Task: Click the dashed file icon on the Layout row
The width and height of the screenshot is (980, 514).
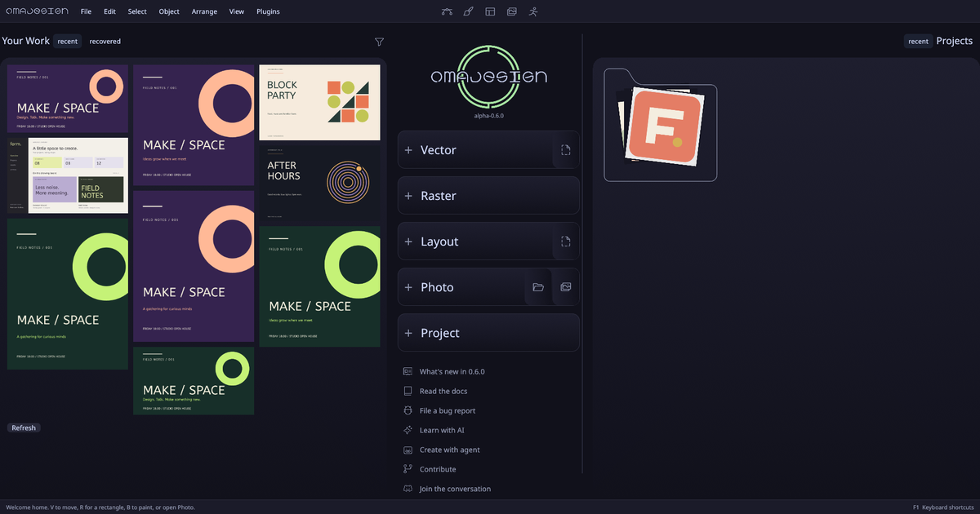Action: click(x=565, y=241)
